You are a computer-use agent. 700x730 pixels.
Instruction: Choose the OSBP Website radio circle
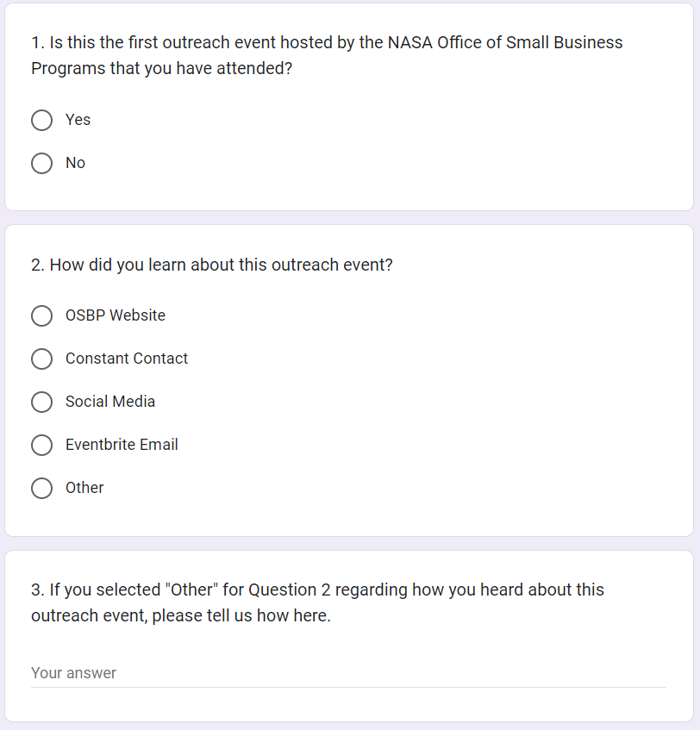pyautogui.click(x=42, y=315)
